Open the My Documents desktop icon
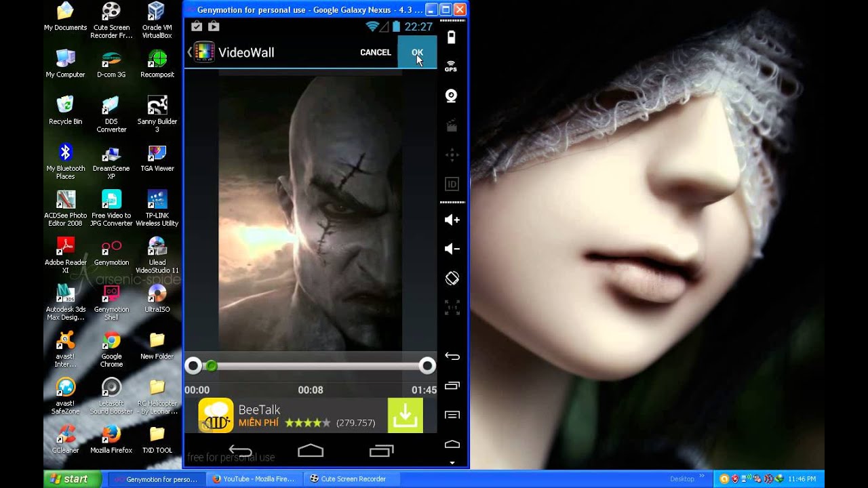 point(65,16)
